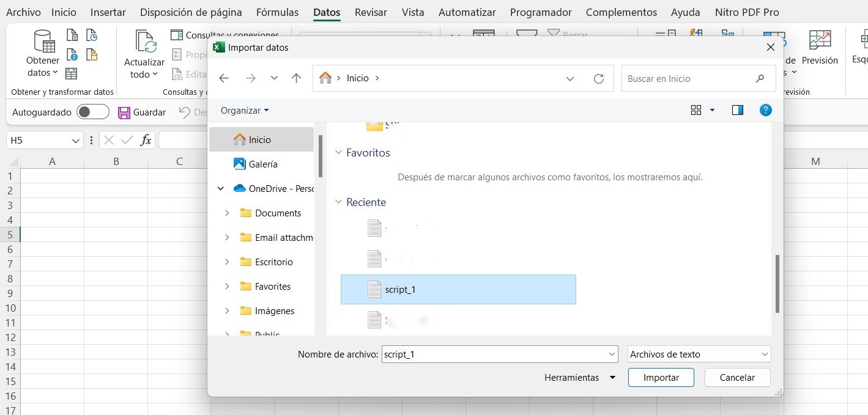Toggle the preview pane icon
This screenshot has height=415, width=868.
pos(737,110)
